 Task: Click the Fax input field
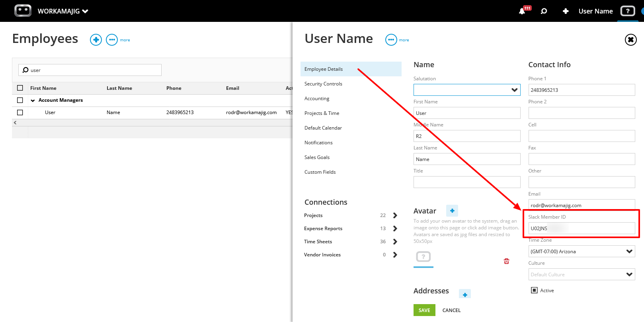pos(582,159)
